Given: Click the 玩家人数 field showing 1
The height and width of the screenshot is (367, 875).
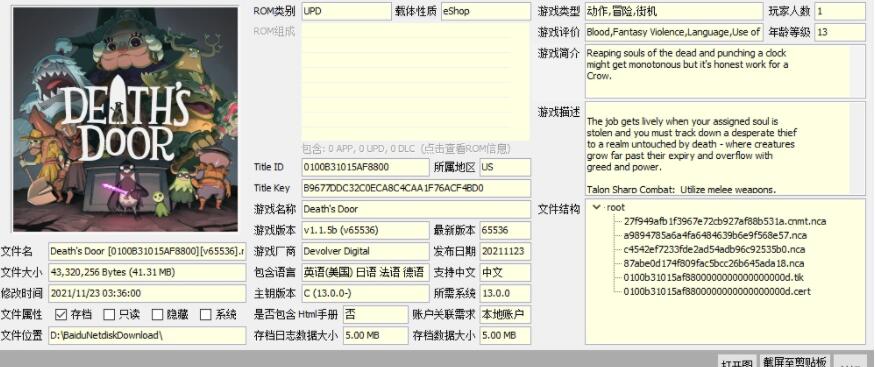Looking at the screenshot, I should 840,11.
